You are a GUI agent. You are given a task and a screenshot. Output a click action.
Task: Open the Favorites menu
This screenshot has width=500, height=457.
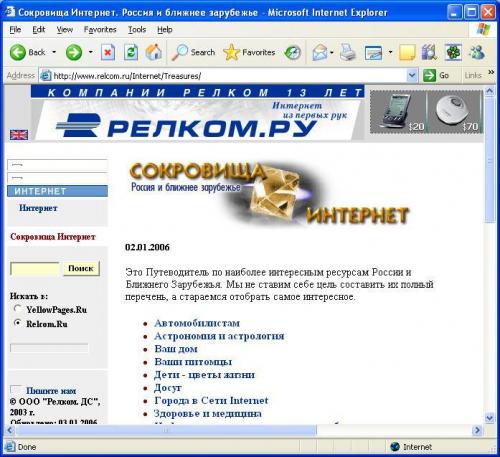point(100,30)
